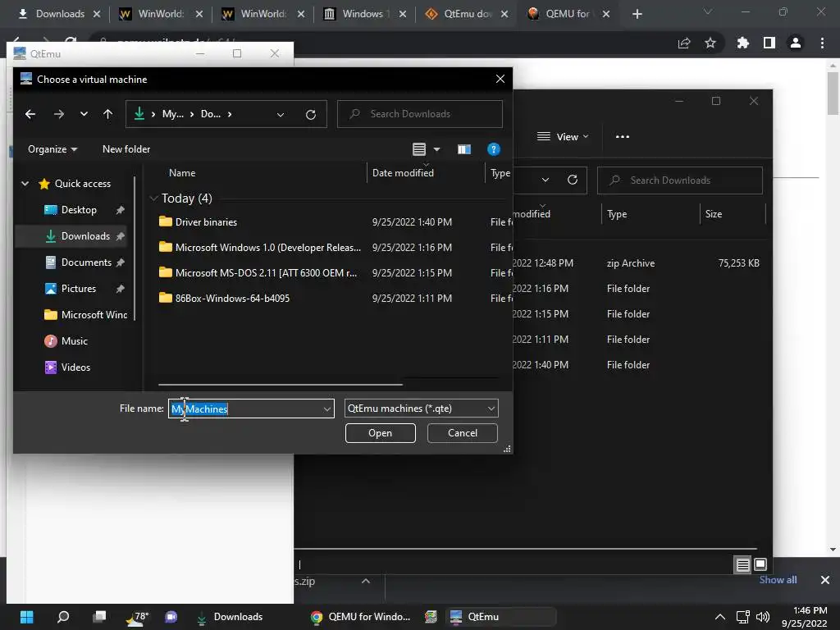Select the Driver binaries folder

(206, 221)
